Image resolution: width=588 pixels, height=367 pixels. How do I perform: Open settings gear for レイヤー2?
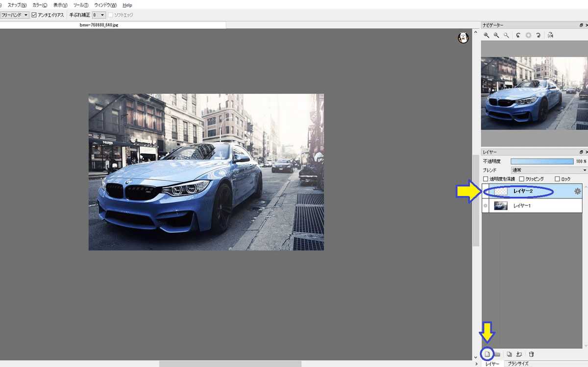tap(577, 192)
